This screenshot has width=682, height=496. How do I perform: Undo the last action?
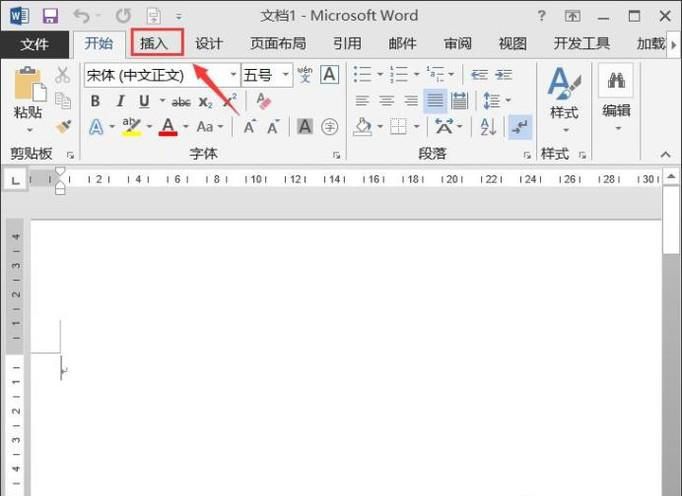coord(81,16)
